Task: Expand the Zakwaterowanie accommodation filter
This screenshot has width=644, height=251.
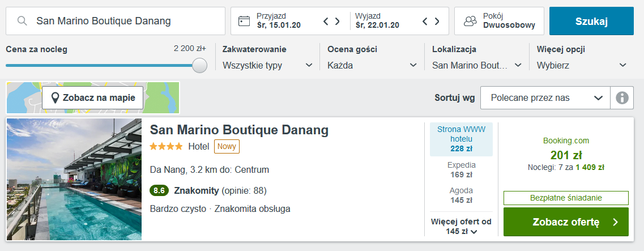Action: pyautogui.click(x=267, y=65)
